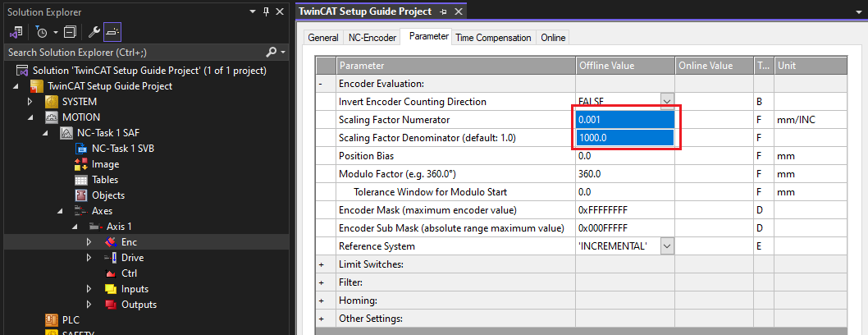The image size is (868, 335).
Task: Click the Axis 1 icon
Action: click(x=96, y=227)
